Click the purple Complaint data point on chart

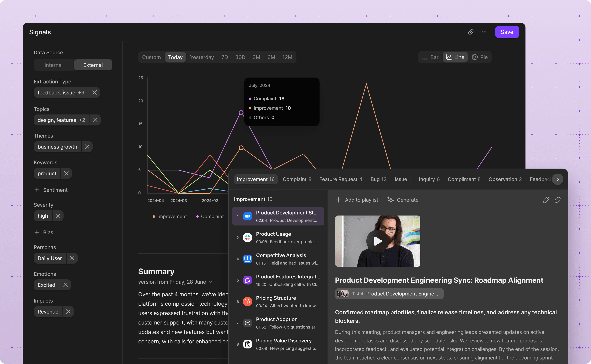(x=241, y=112)
